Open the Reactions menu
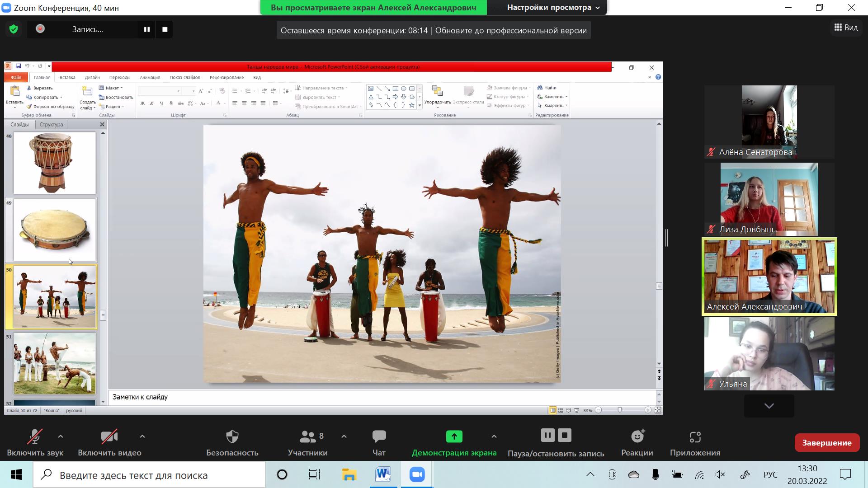The image size is (868, 488). click(637, 436)
